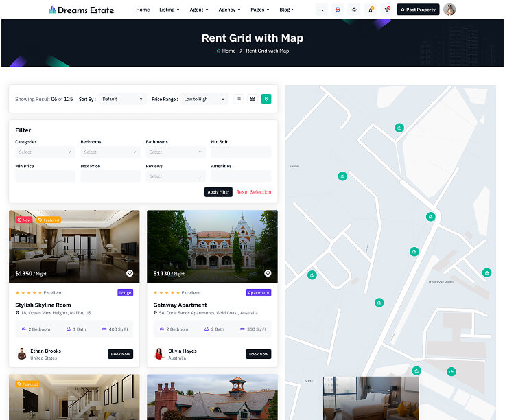This screenshot has width=505, height=420.
Task: Click the Post Property button
Action: pyautogui.click(x=418, y=10)
